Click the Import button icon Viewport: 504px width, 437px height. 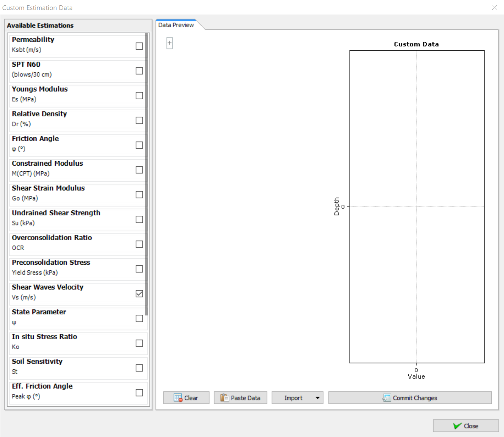[x=293, y=398]
